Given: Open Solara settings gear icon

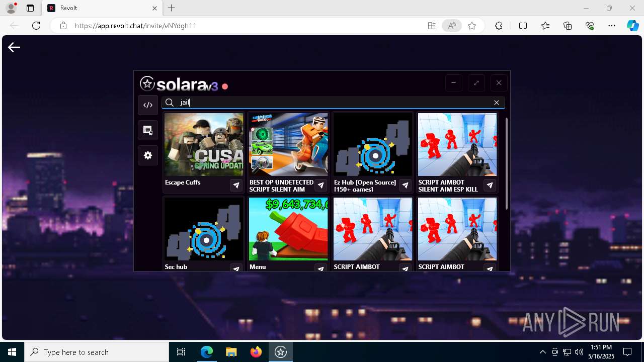Looking at the screenshot, I should 148,155.
